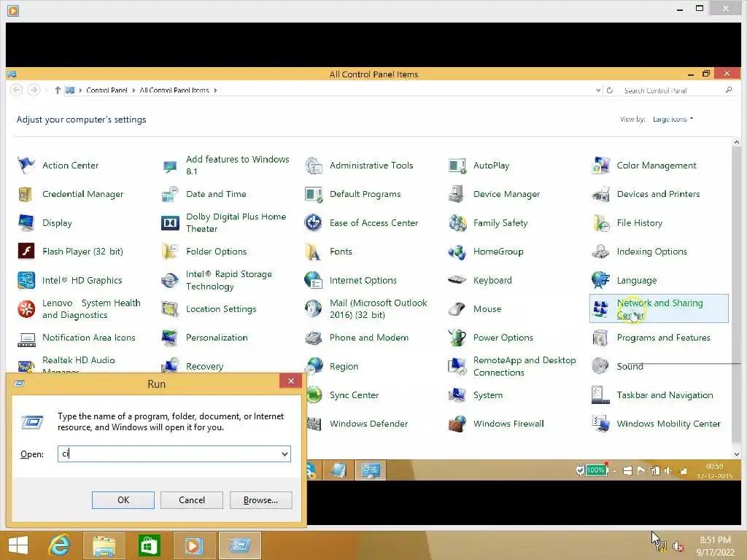Open the Intel HD Graphics icon

[x=26, y=280]
